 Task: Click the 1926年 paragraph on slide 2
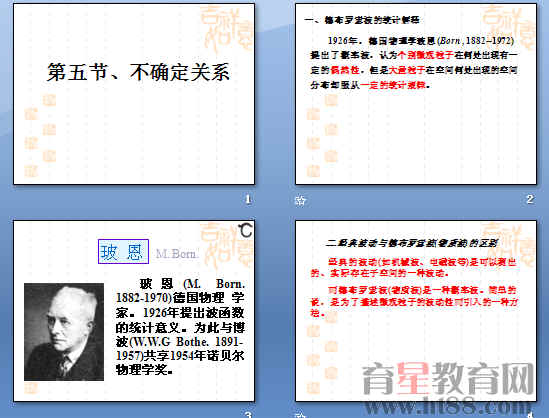point(414,63)
